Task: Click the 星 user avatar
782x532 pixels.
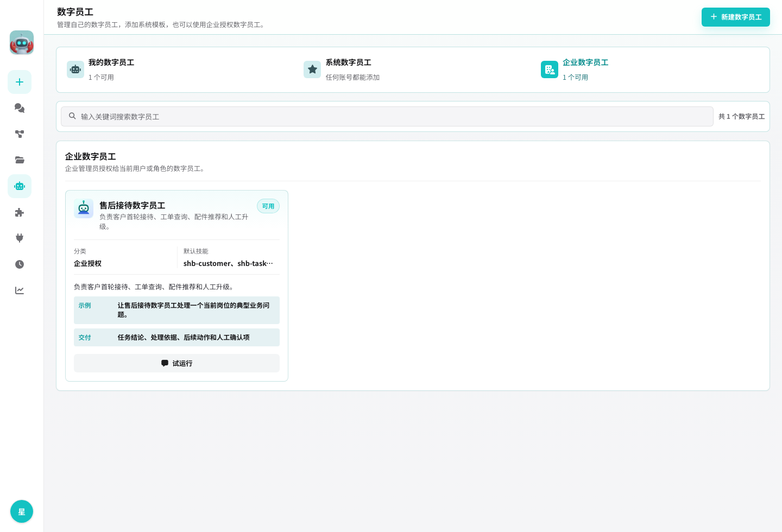Action: (22, 511)
